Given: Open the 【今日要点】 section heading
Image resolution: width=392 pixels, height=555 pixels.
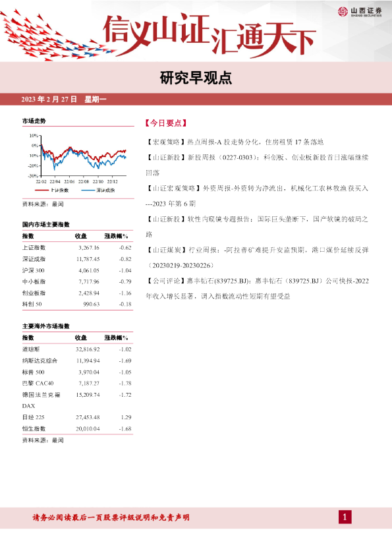Looking at the screenshot, I should click(166, 123).
